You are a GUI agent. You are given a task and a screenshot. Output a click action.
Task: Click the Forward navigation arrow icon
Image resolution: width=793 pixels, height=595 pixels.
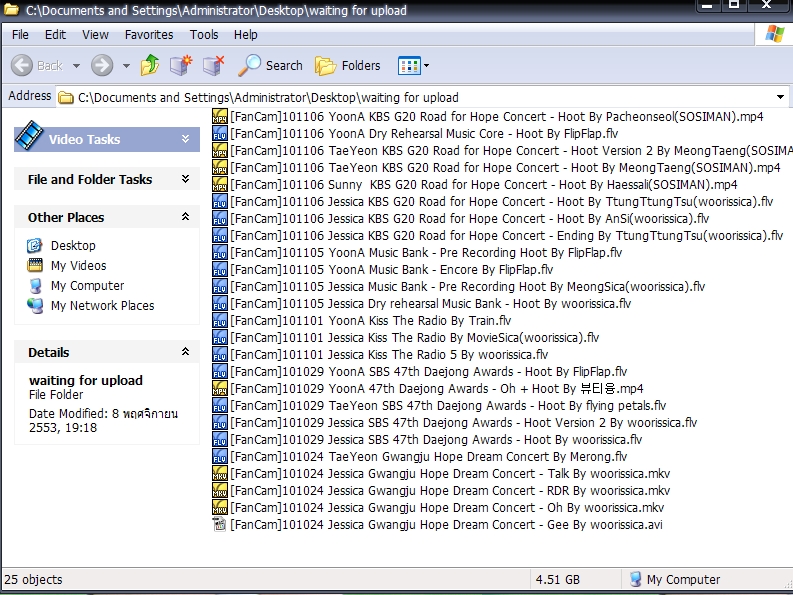(102, 65)
